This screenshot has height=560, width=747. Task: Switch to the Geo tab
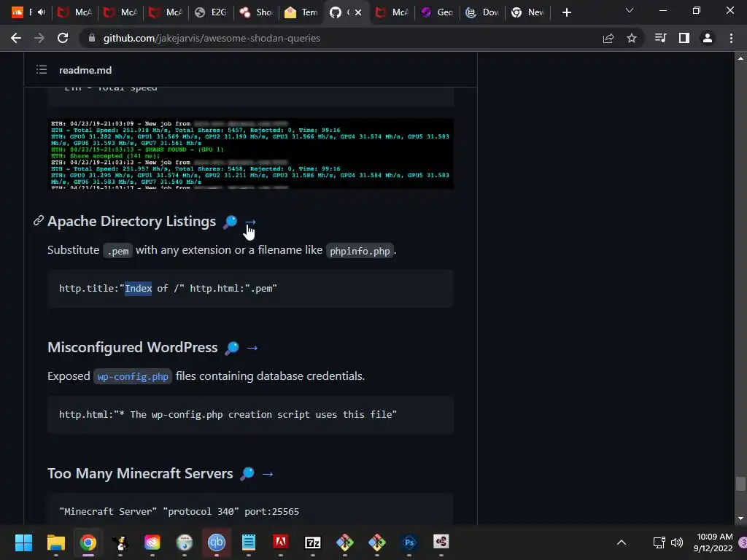[x=437, y=12]
